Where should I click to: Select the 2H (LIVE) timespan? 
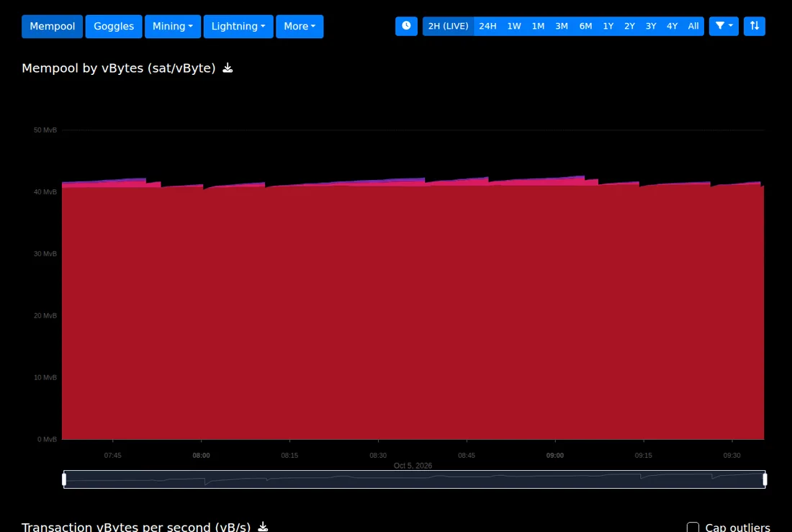tap(448, 26)
